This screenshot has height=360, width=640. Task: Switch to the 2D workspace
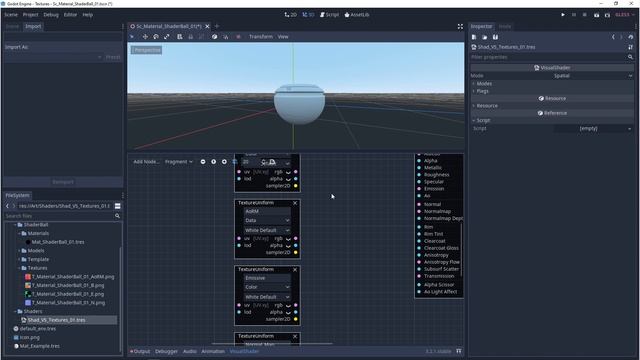(291, 15)
